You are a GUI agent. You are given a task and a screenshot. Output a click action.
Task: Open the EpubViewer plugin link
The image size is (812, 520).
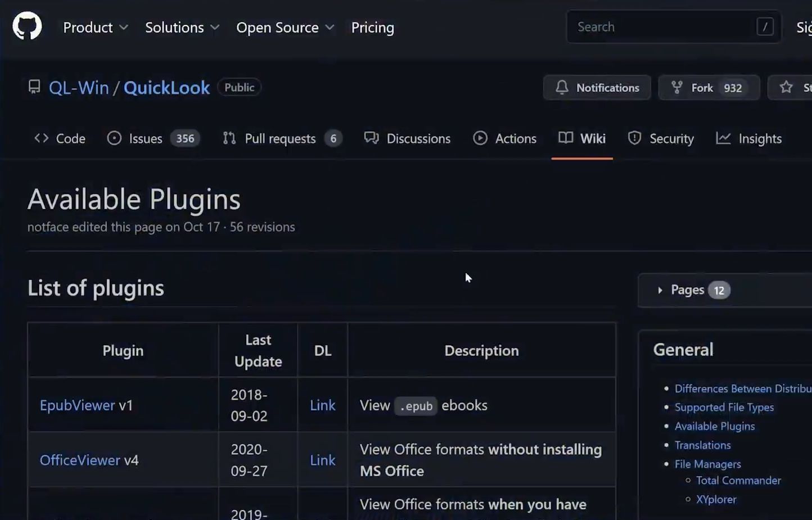[77, 405]
